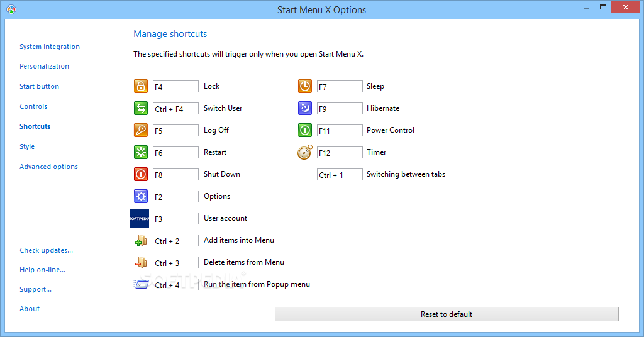Go to the Start button section
Image resolution: width=644 pixels, height=337 pixels.
(40, 86)
